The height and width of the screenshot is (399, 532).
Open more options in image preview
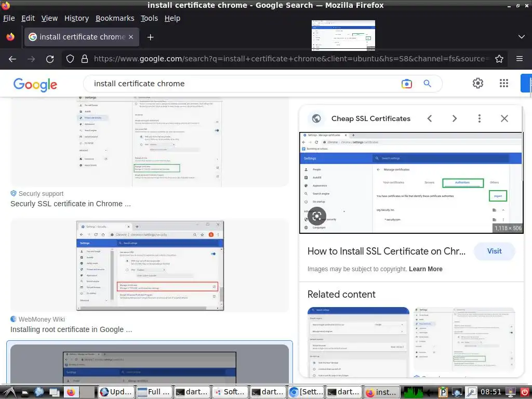point(480,118)
